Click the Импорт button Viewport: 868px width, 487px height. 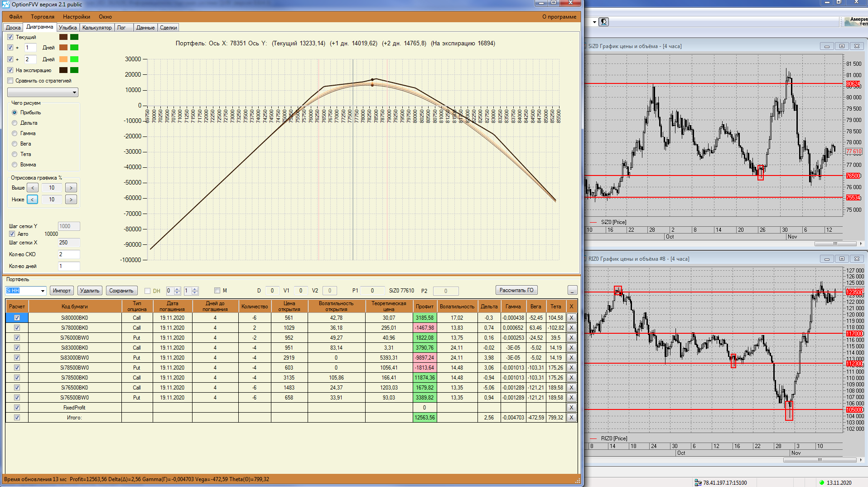62,291
